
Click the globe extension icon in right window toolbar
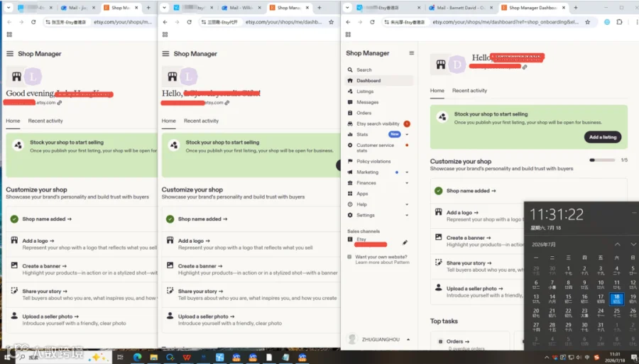(x=607, y=22)
